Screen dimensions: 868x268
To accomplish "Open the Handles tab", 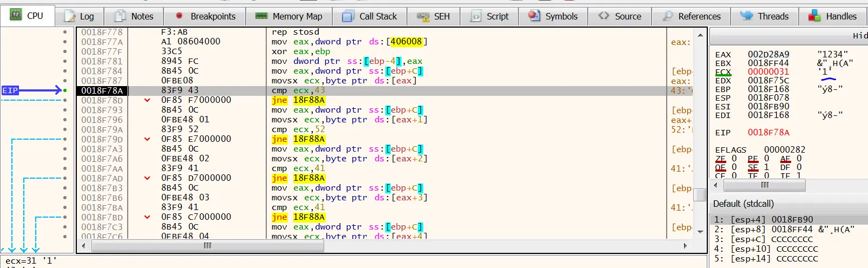I will (x=833, y=16).
